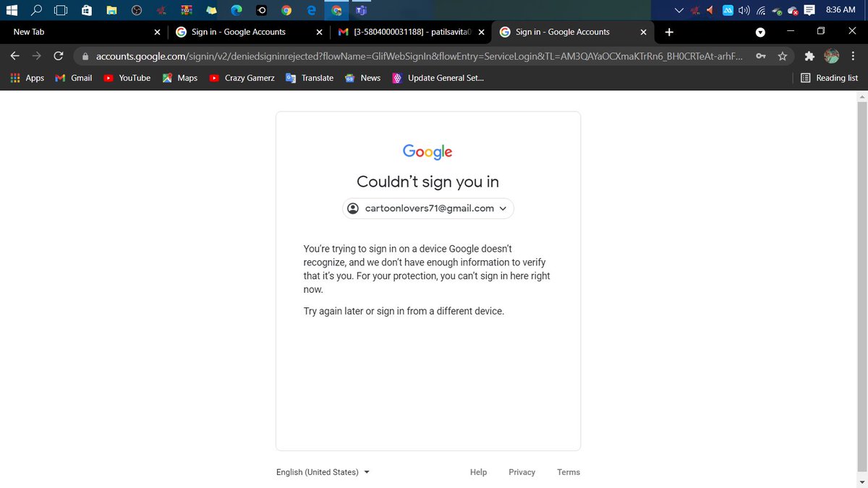
Task: Open the Translate bookmark
Action: coord(310,77)
